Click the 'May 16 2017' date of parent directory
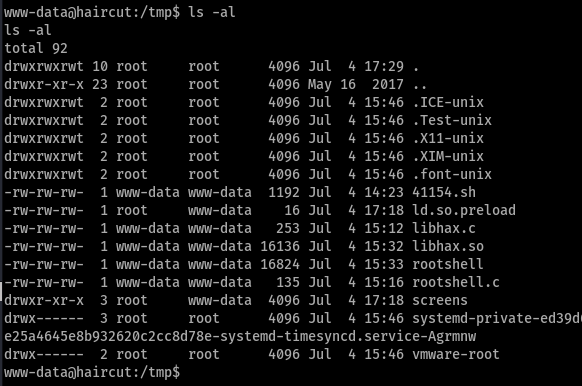The height and width of the screenshot is (386, 582). pos(356,84)
